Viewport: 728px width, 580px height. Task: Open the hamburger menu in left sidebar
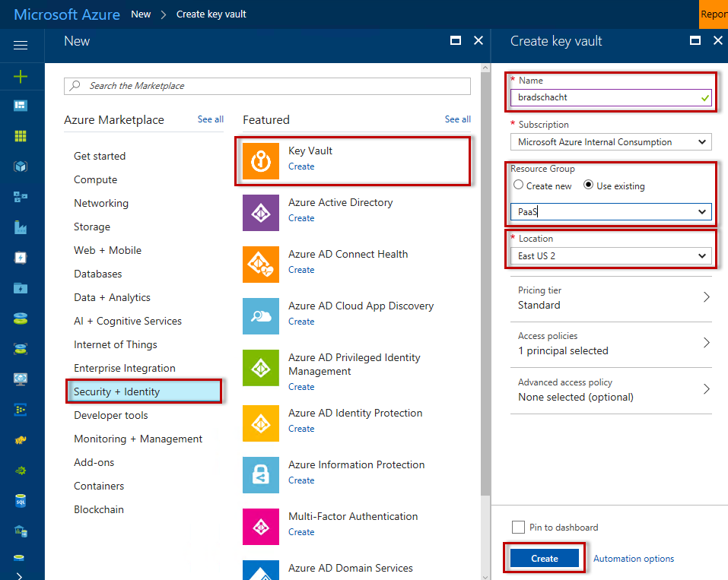(x=21, y=46)
